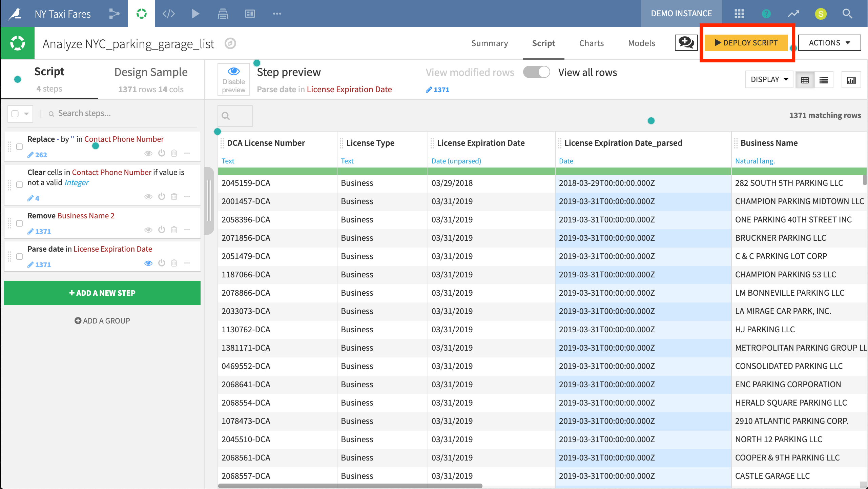Preview the Remove Business Name 2 eye icon
This screenshot has height=489, width=868.
click(148, 230)
